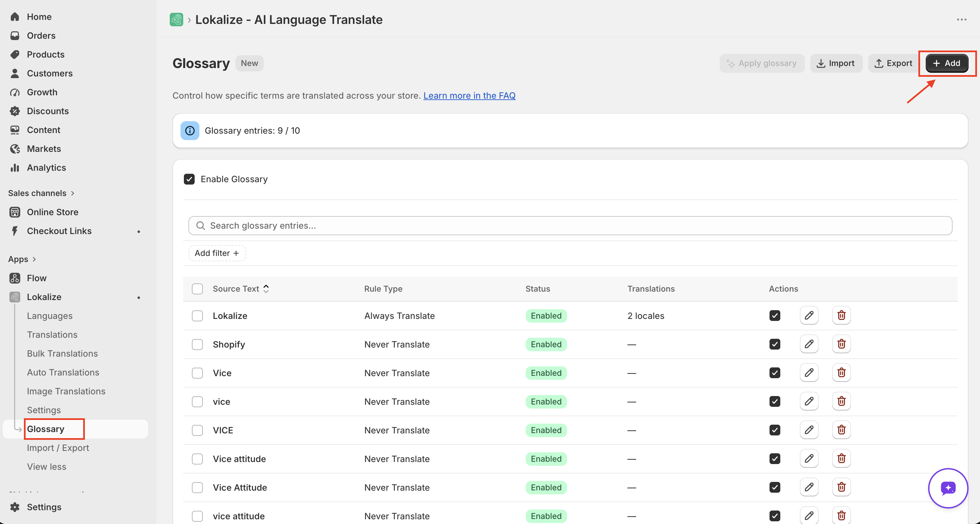Delete the Vice Attitude title-case entry
This screenshot has height=524, width=980.
(x=841, y=487)
